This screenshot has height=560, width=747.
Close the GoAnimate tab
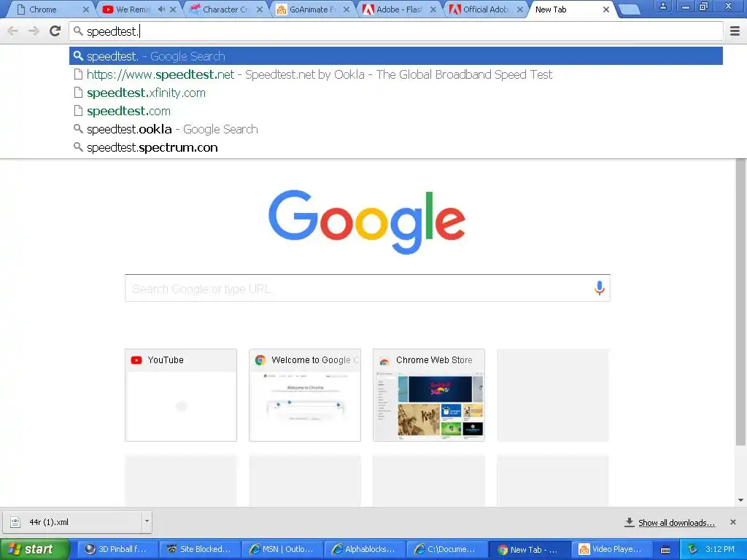coord(347,9)
